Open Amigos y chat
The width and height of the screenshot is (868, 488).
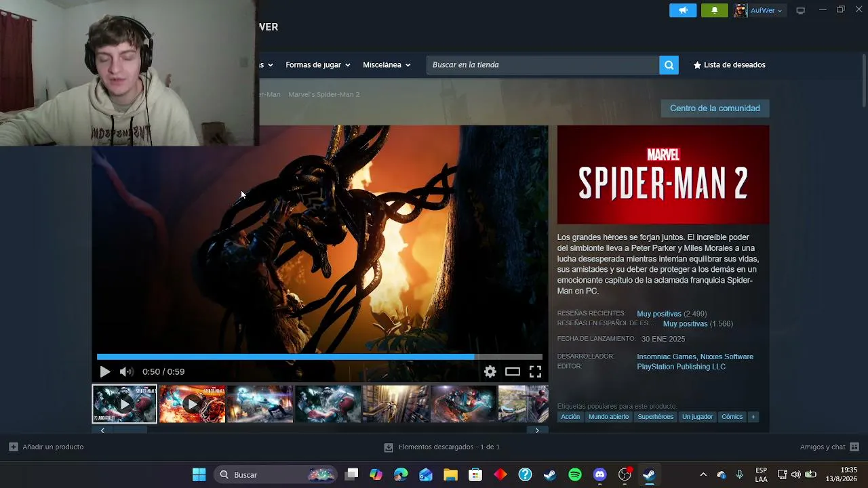point(829,447)
